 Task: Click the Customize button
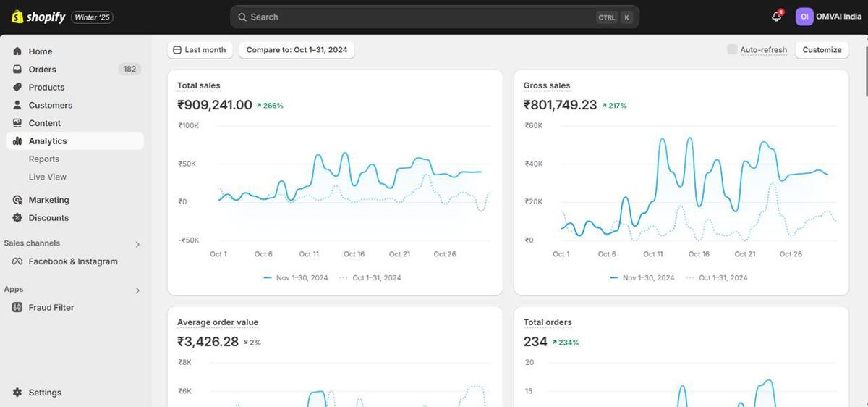[x=822, y=50]
